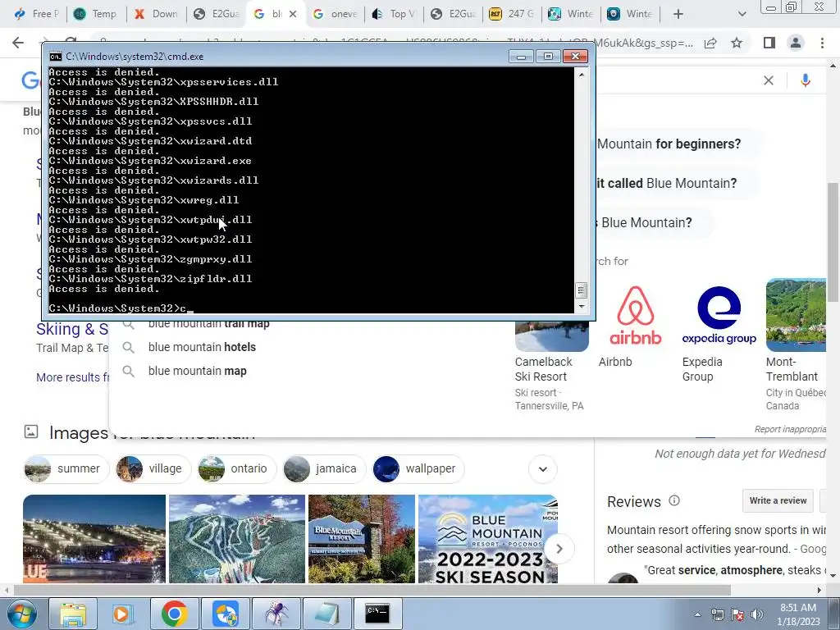Open info icon next to Reviews

[674, 500]
